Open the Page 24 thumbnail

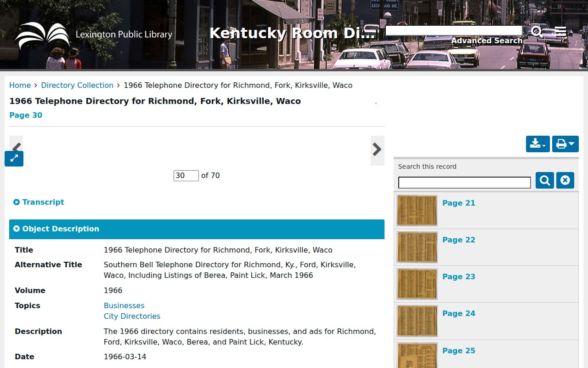[x=417, y=321]
